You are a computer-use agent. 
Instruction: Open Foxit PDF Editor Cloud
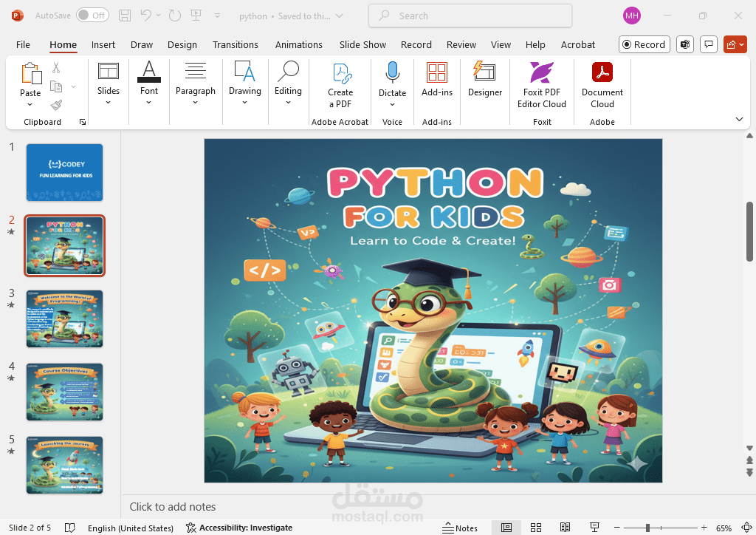point(541,86)
